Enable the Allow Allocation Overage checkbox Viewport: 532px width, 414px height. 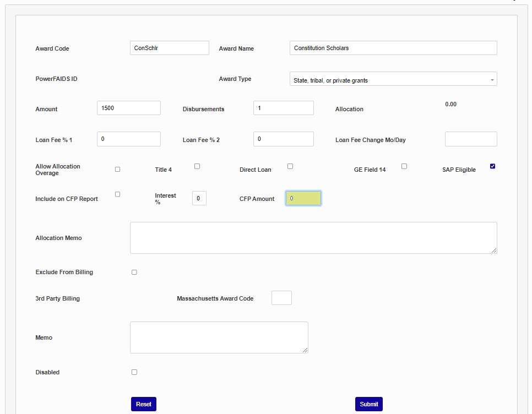[117, 170]
